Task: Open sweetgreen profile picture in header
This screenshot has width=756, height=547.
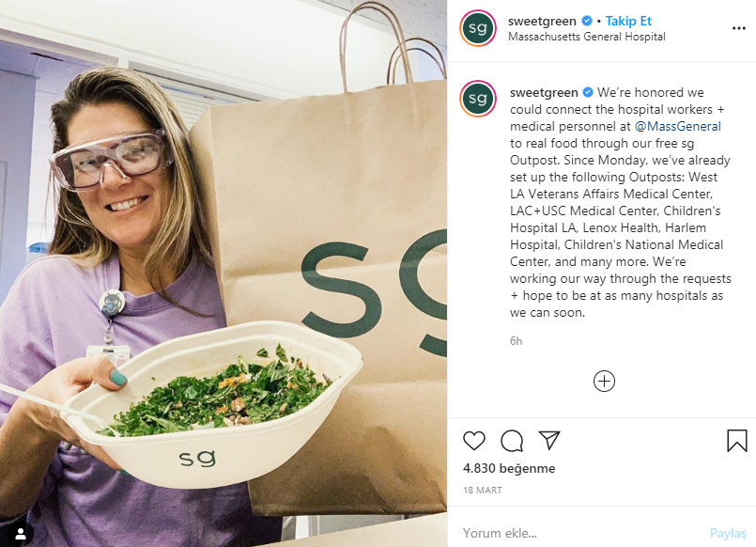Action: click(478, 28)
